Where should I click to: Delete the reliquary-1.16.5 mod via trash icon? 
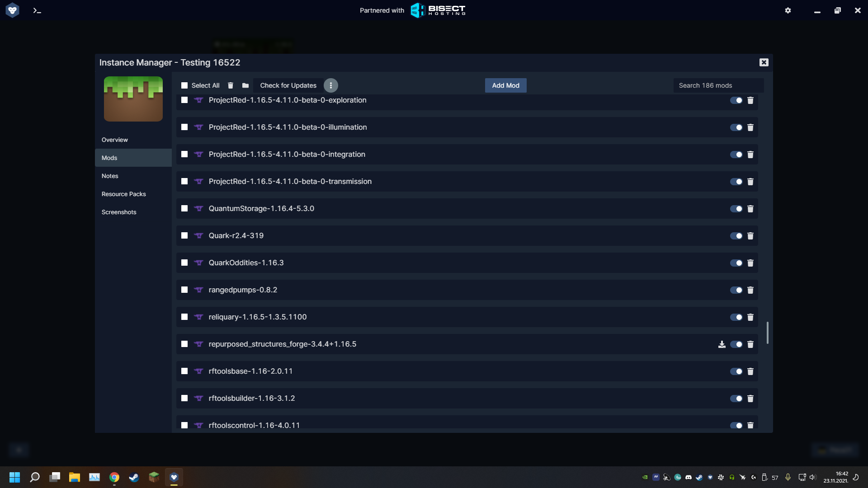(750, 317)
